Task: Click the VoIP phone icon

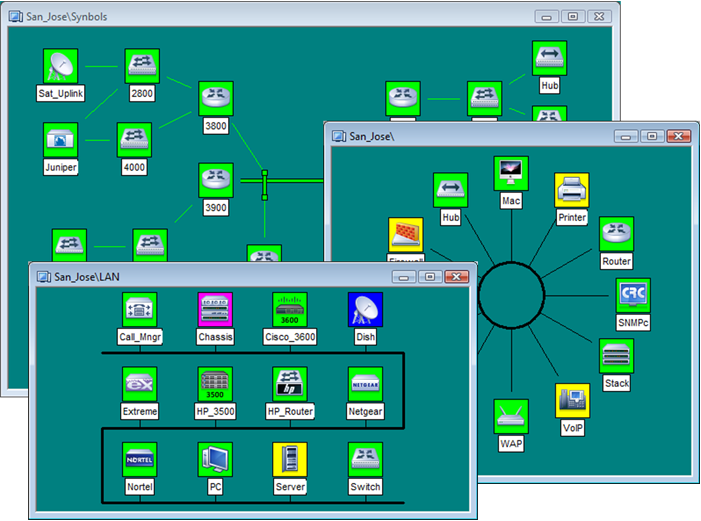Action: [x=573, y=401]
